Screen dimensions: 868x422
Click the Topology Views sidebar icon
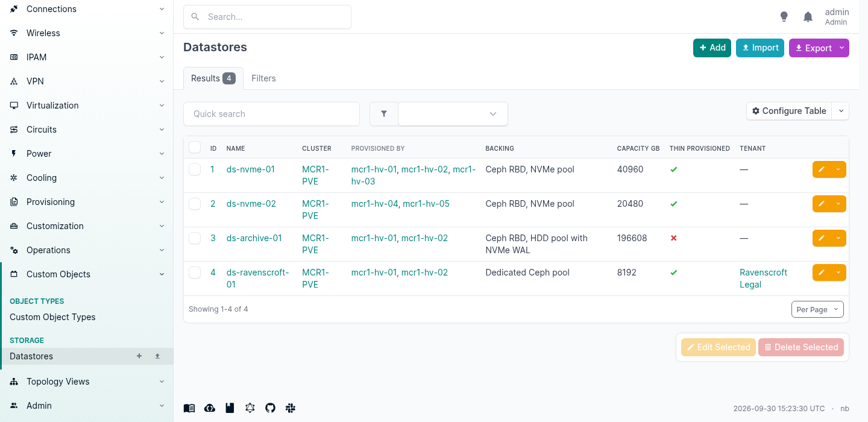(x=14, y=382)
